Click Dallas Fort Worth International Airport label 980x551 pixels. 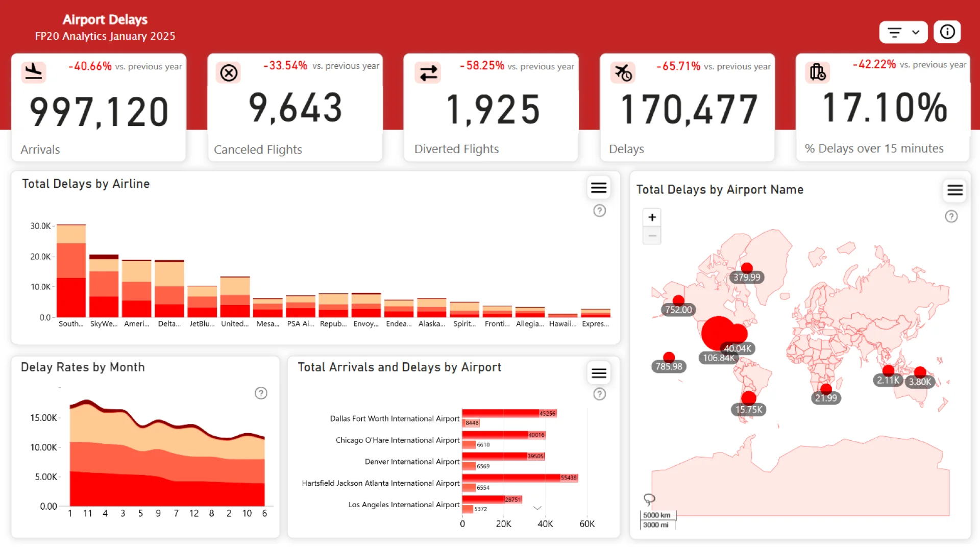point(395,419)
